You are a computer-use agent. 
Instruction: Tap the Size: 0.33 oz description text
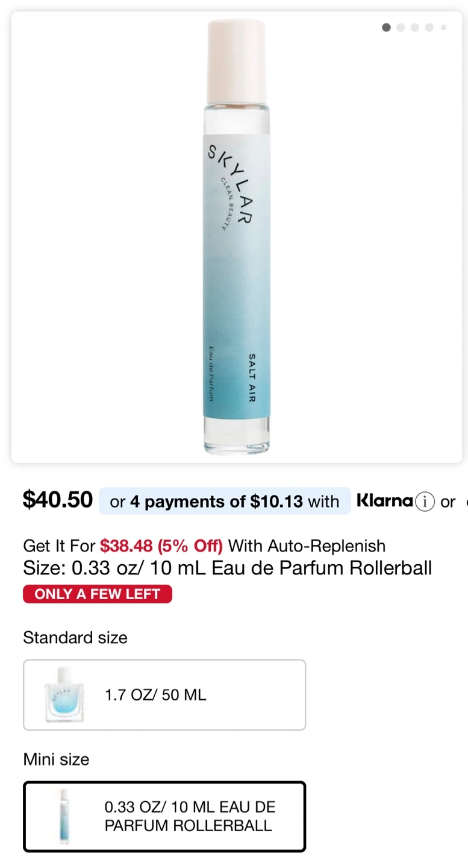click(x=227, y=568)
